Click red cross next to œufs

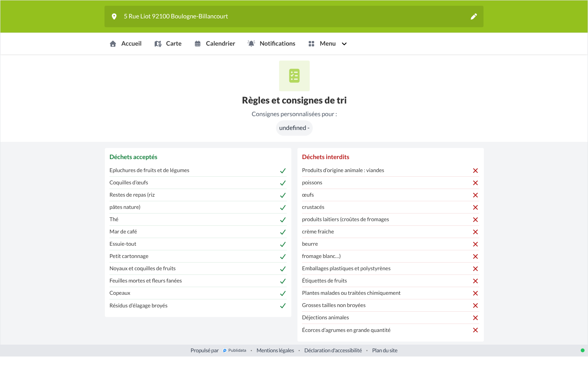pyautogui.click(x=475, y=195)
